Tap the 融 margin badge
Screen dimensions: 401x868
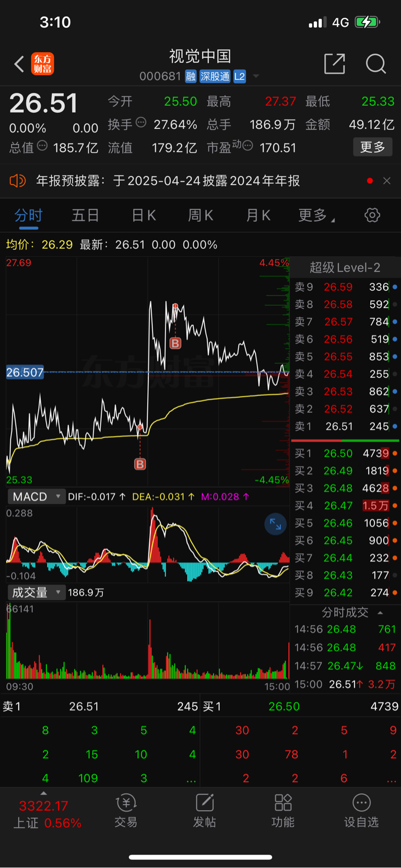tap(191, 77)
